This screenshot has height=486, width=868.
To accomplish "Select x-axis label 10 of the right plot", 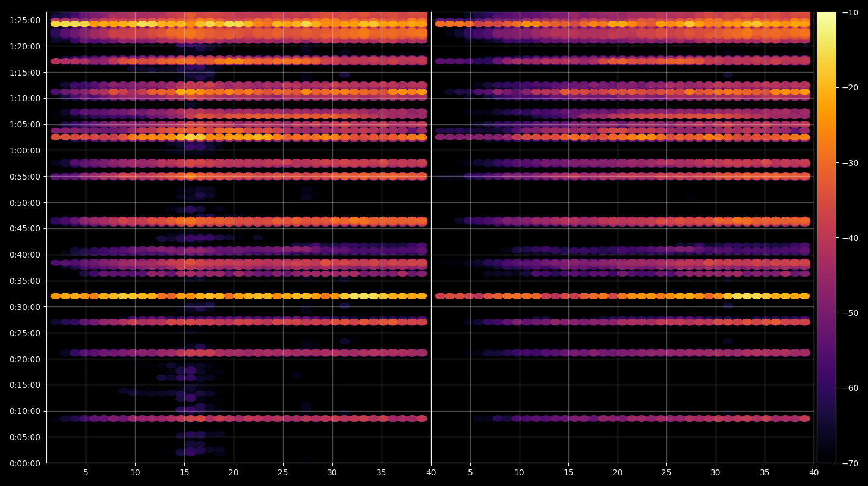I will click(520, 473).
